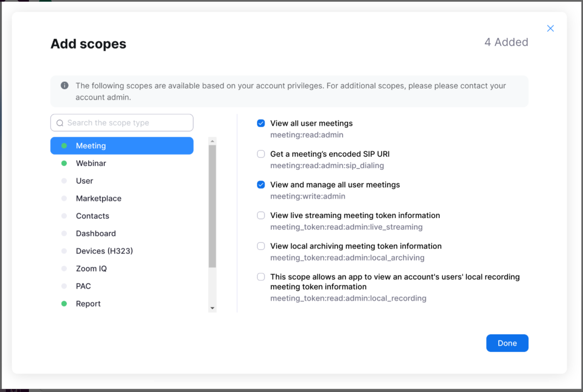Click meeting_token:read:admin:local_archiving text
The width and height of the screenshot is (583, 392).
pos(347,258)
